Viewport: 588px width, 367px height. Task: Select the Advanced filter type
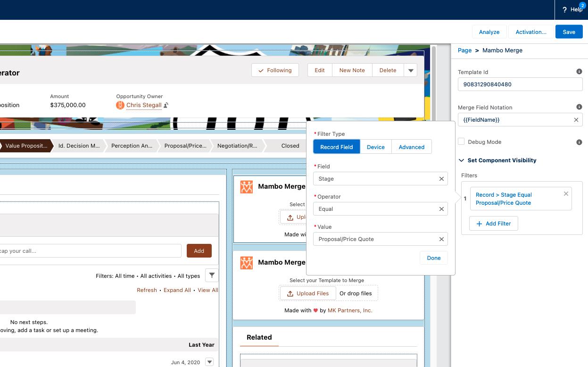tap(411, 147)
